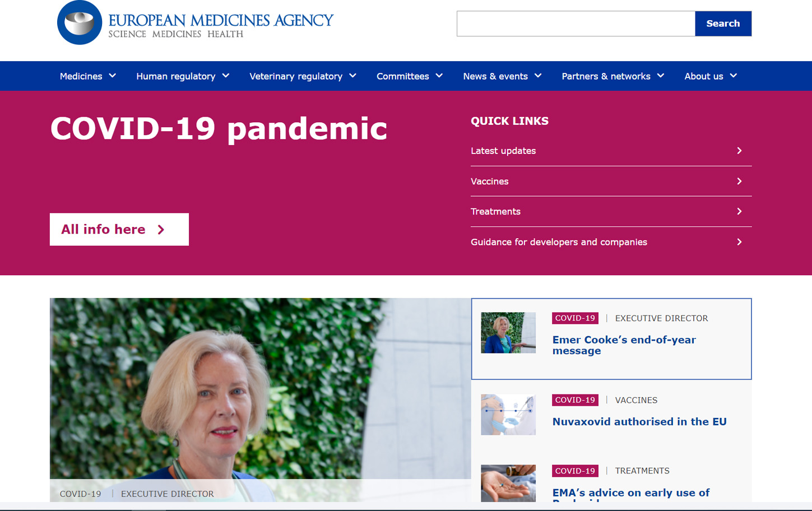The image size is (812, 511).
Task: Click Emer Cooke small thumbnail image
Action: click(x=508, y=333)
